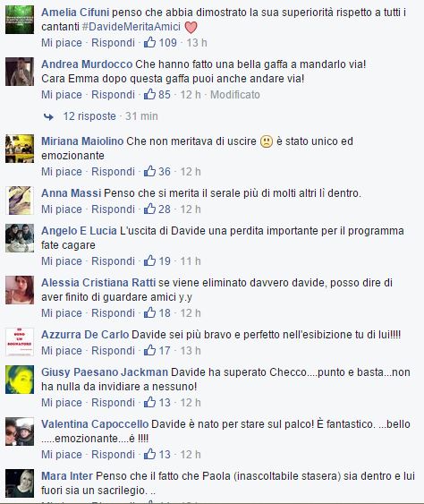
Task: Click the thumbs-up icon showing 109 likes
Action: point(149,42)
